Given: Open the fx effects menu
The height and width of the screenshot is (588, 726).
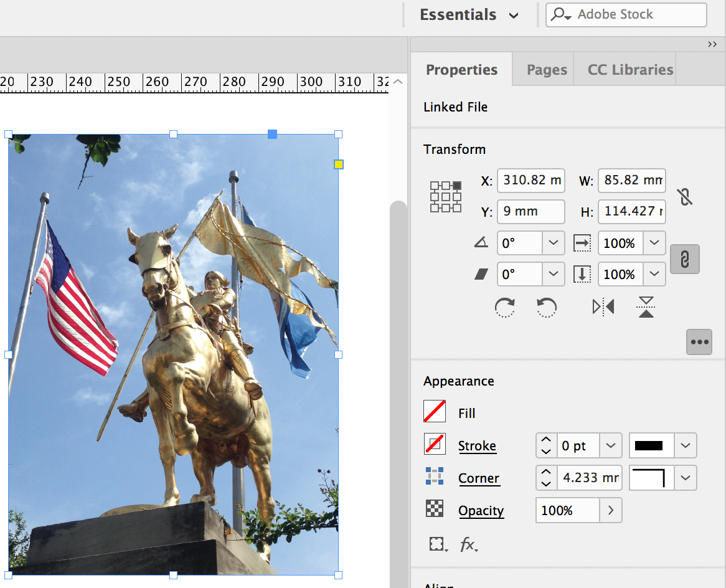Looking at the screenshot, I should [469, 544].
